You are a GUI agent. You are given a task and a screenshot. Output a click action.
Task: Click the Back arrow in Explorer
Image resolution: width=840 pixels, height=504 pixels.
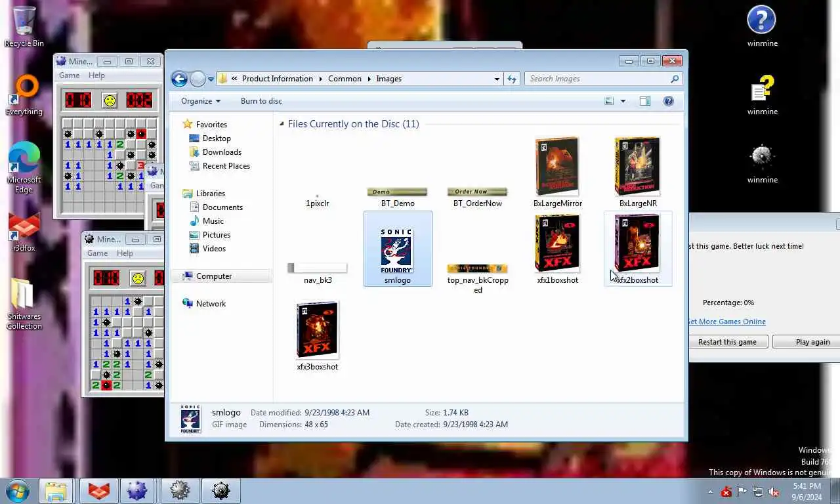(179, 79)
